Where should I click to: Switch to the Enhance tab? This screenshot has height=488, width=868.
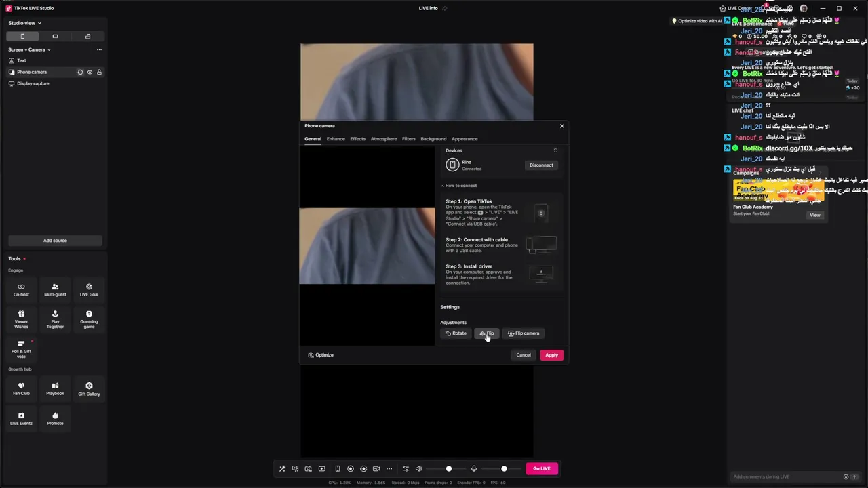(336, 139)
